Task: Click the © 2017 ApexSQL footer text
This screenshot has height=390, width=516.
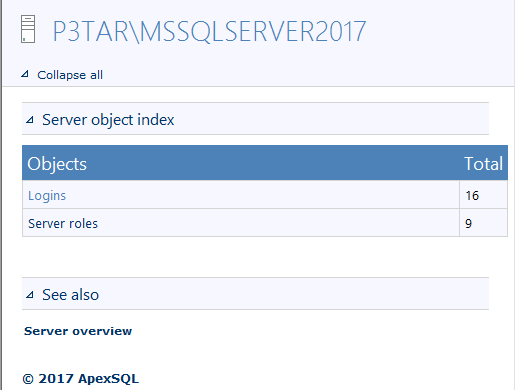Action: 81,379
